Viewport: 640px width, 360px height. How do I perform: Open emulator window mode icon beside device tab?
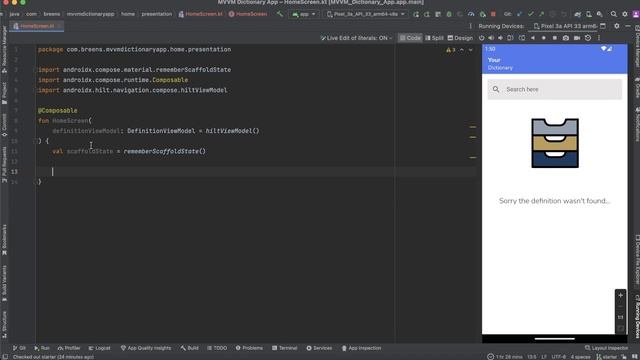(603, 26)
